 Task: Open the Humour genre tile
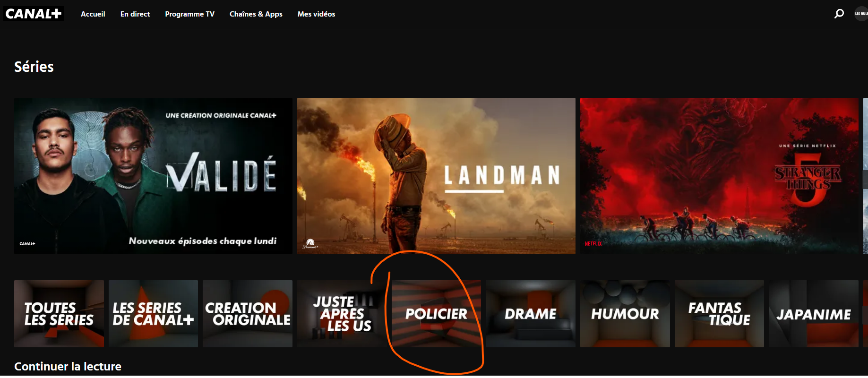pyautogui.click(x=625, y=314)
